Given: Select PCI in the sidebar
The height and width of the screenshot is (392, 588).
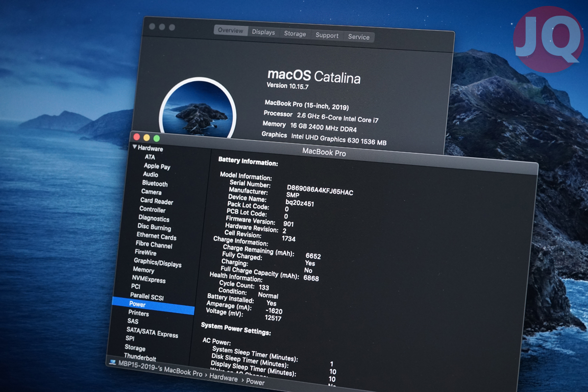Looking at the screenshot, I should pos(136,286).
